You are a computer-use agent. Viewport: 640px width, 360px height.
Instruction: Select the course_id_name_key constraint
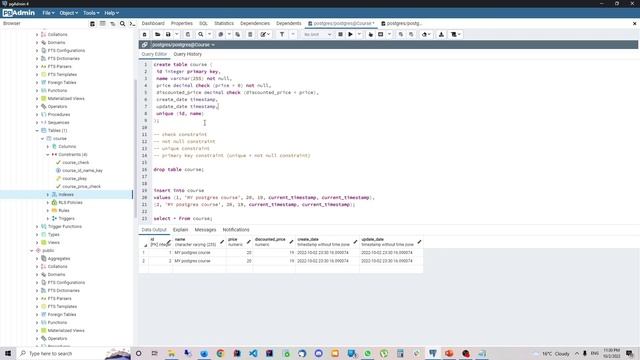pos(82,171)
